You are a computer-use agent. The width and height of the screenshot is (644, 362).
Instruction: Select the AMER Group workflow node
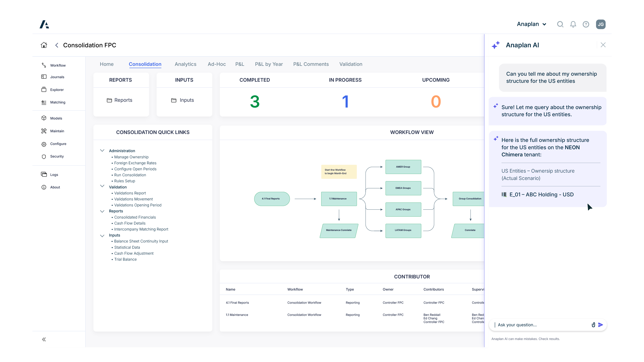[403, 167]
